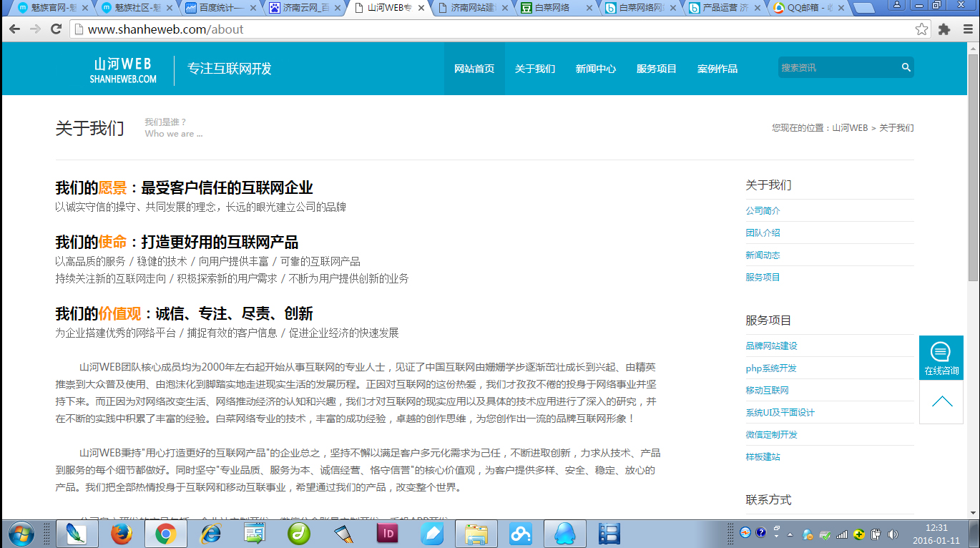The image size is (980, 548).
Task: Show hidden system tray icons arrow
Action: (790, 534)
